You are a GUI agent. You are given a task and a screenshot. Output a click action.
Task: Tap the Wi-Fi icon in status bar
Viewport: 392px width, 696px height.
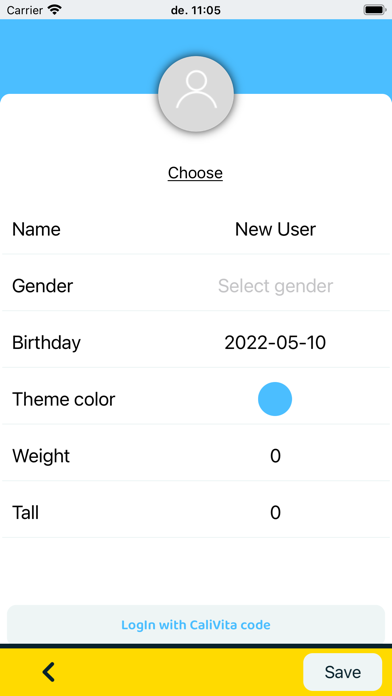[55, 10]
